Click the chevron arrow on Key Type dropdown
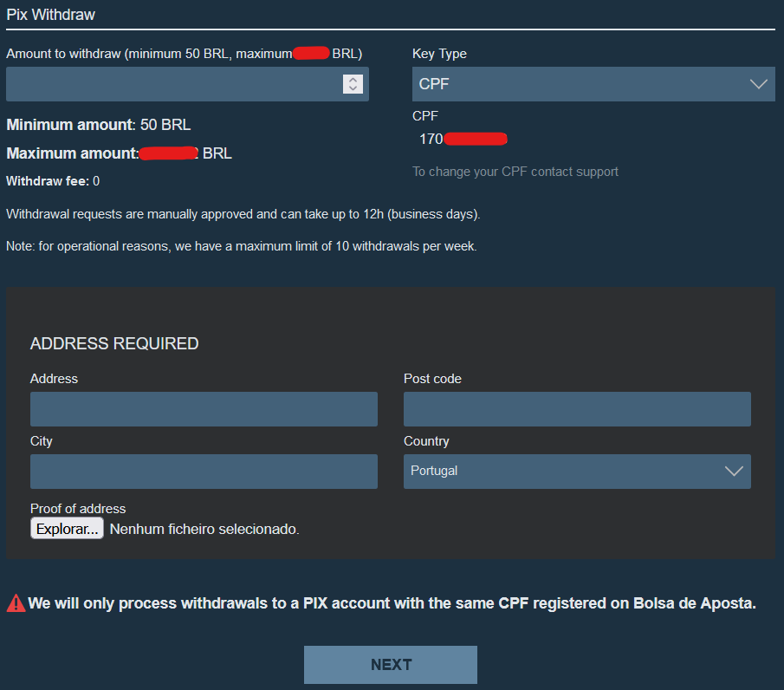 (758, 84)
